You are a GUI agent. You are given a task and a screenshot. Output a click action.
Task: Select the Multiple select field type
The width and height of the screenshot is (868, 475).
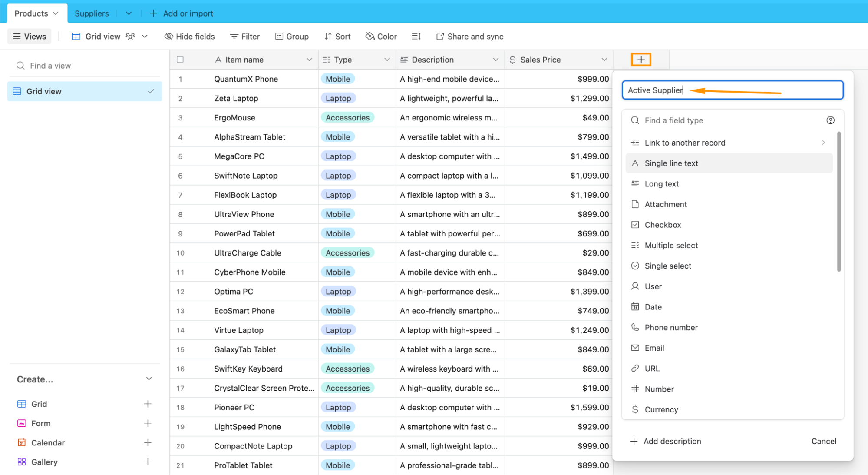pos(729,246)
